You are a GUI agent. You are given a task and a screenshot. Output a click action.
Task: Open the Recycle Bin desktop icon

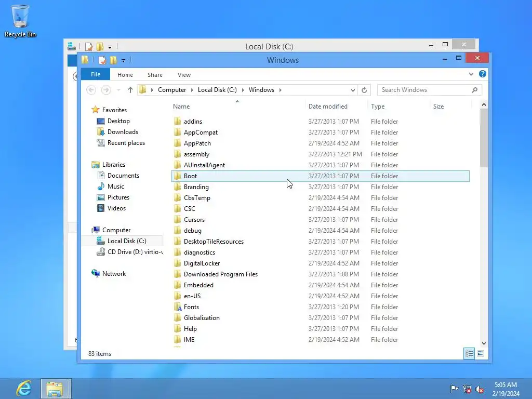[x=20, y=21]
